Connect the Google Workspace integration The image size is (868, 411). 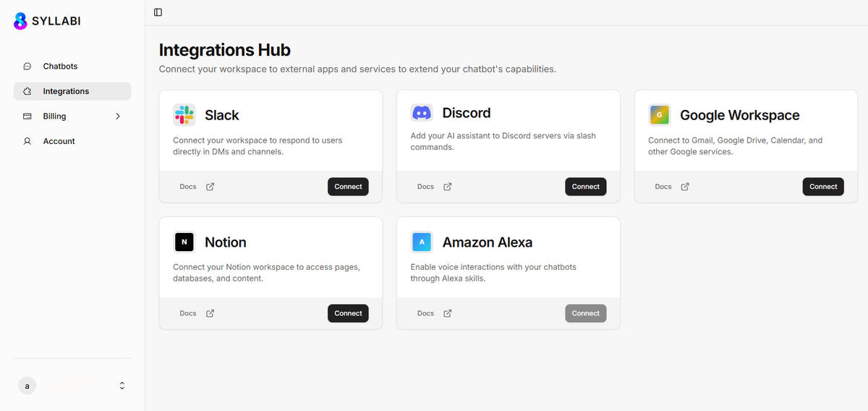[x=823, y=187]
